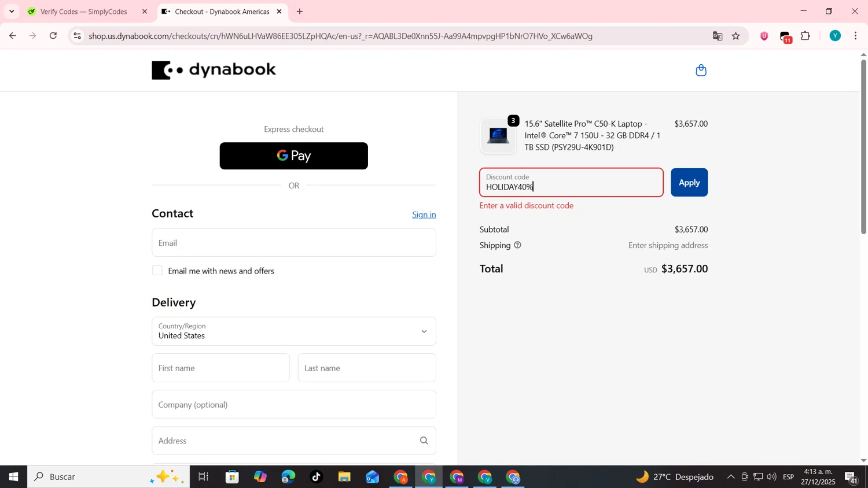Open the notification center icon
868x488 pixels.
click(852, 478)
